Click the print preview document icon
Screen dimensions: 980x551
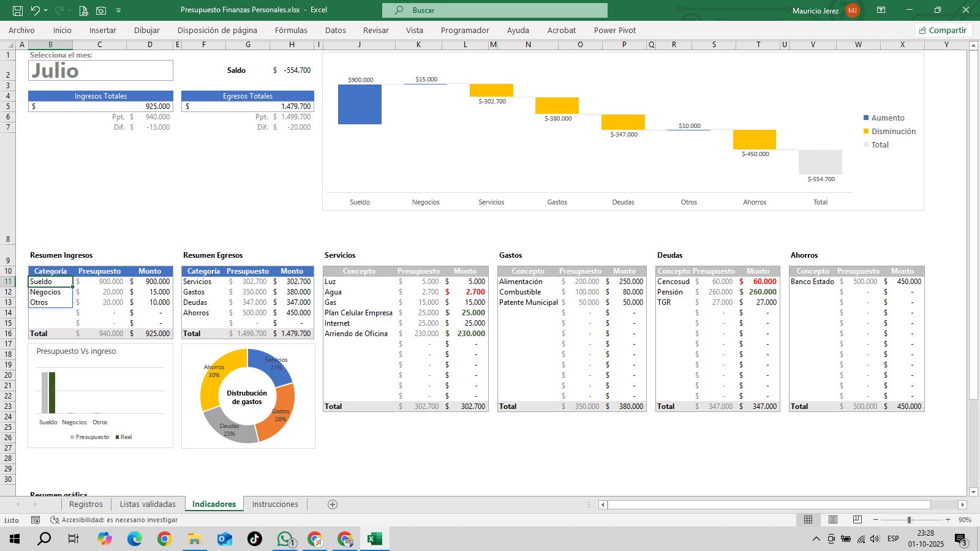(x=83, y=10)
